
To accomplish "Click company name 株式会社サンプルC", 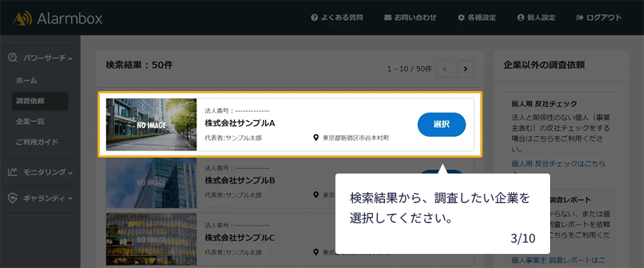I will [x=239, y=238].
